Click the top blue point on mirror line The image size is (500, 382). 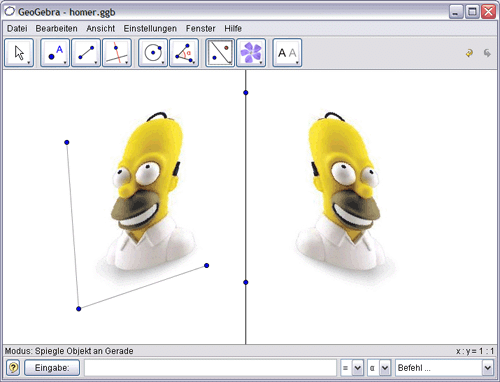[x=246, y=93]
